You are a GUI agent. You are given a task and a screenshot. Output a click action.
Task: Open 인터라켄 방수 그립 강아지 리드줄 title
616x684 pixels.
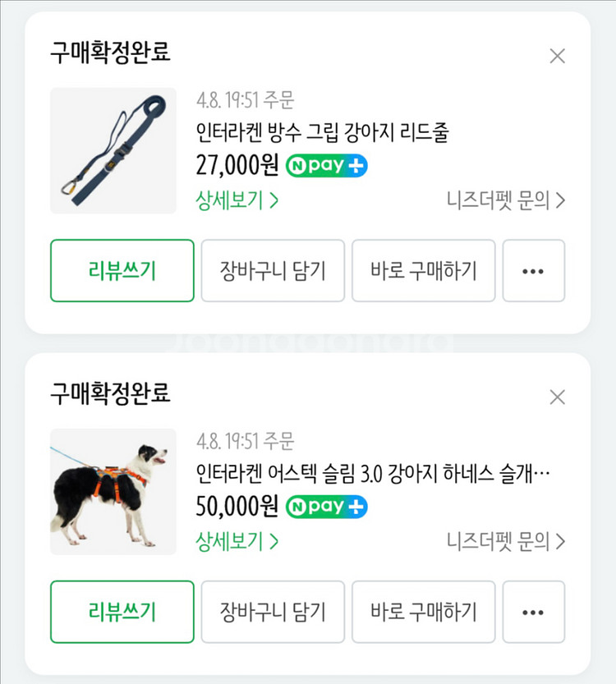click(x=323, y=132)
